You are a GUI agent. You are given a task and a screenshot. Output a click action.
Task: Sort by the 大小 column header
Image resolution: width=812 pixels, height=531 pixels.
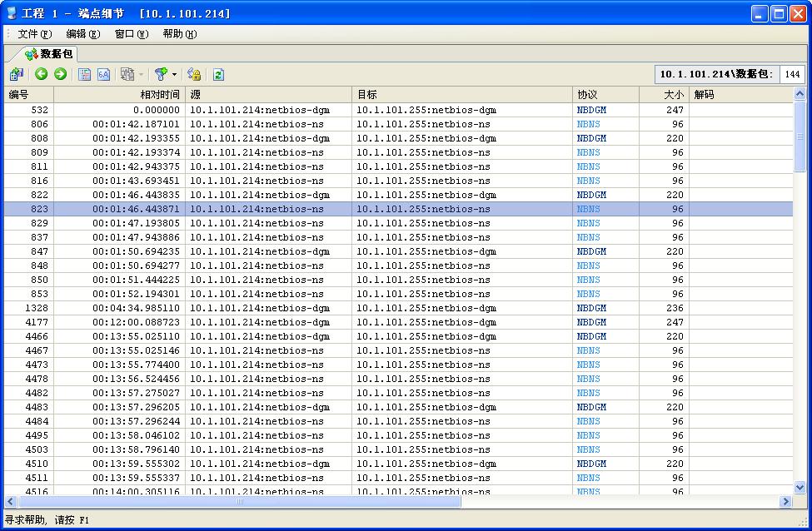tap(664, 95)
